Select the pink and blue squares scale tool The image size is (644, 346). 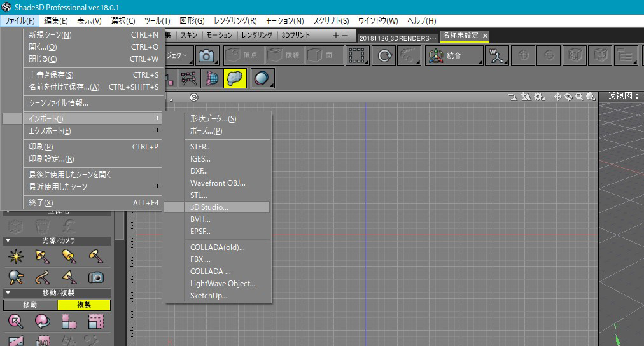[69, 321]
